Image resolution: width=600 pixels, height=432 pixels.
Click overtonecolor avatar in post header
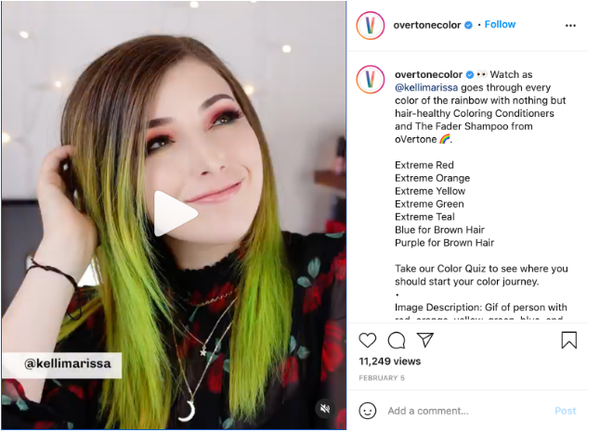tap(370, 26)
